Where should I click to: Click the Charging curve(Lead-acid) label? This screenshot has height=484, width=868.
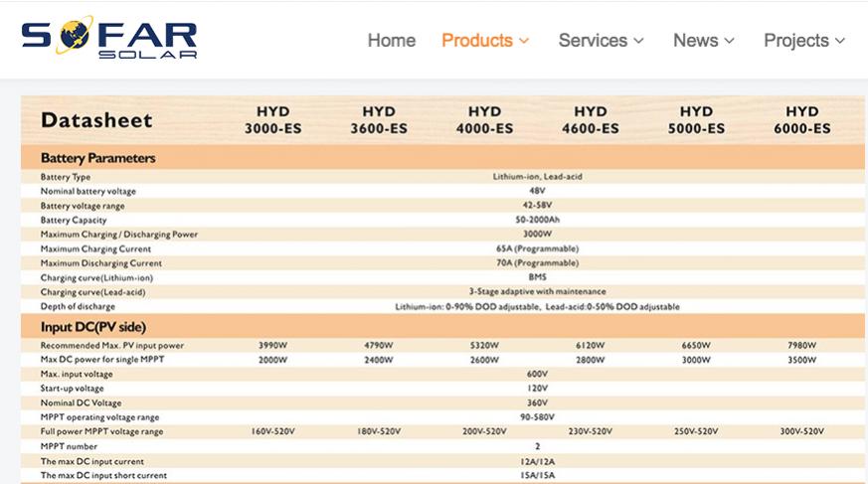point(93,292)
